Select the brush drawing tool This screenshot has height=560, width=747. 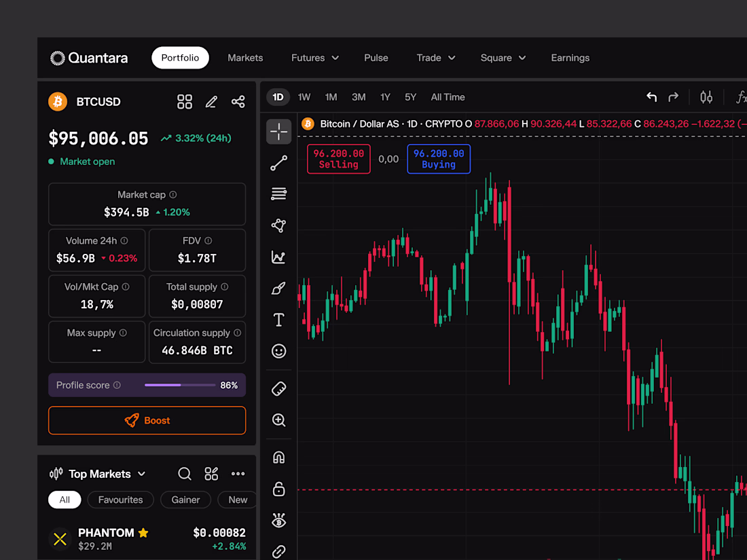(278, 288)
